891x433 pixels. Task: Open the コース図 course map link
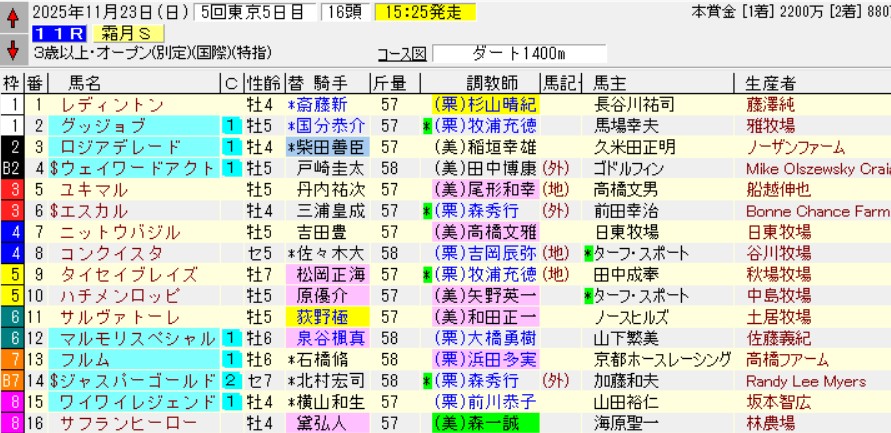tap(402, 55)
